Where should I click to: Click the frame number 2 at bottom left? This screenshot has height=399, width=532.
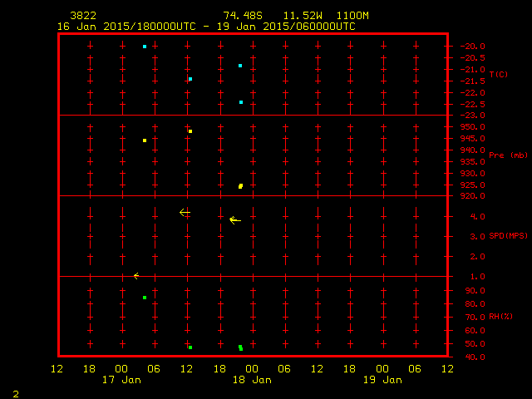(x=16, y=394)
